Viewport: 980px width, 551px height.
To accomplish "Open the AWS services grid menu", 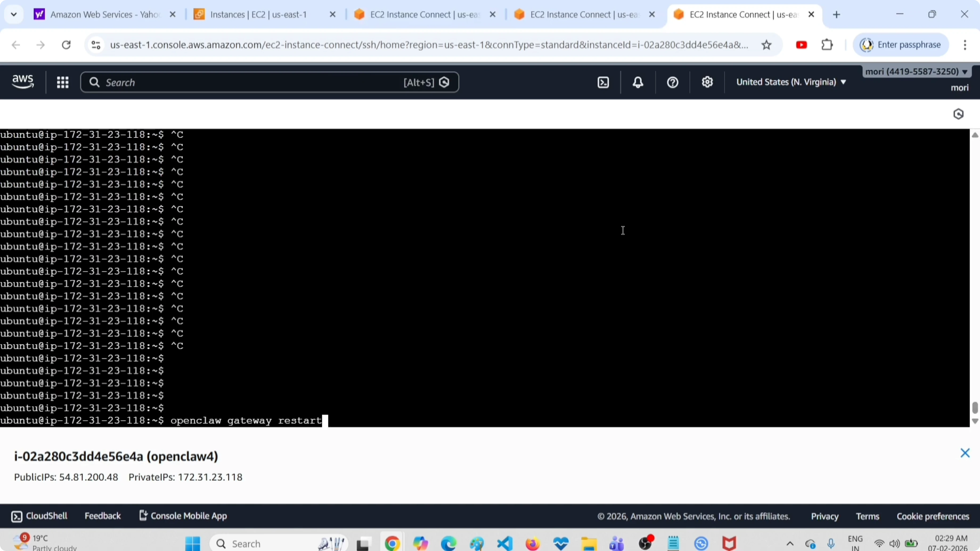I will click(x=62, y=82).
